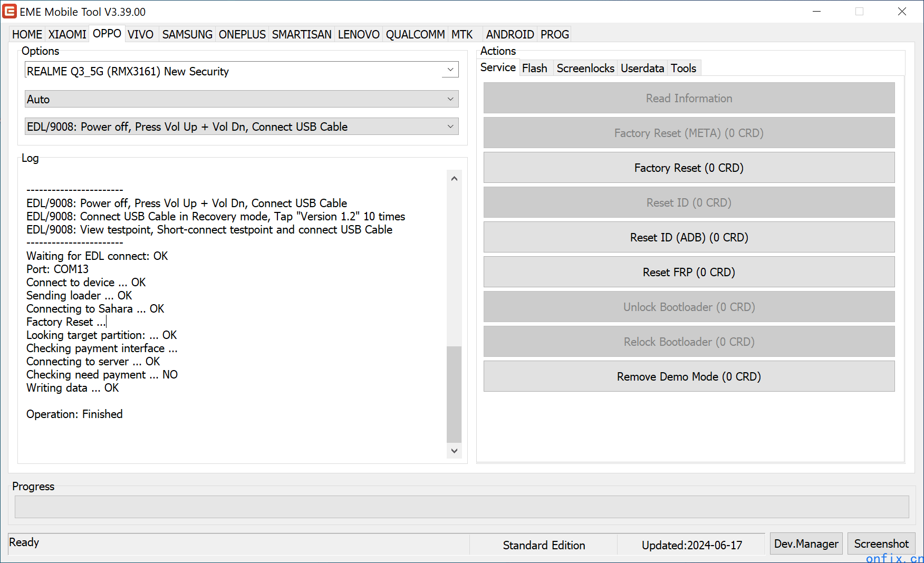Click the 'Port: COM13' log line
The width and height of the screenshot is (924, 563).
(x=57, y=269)
